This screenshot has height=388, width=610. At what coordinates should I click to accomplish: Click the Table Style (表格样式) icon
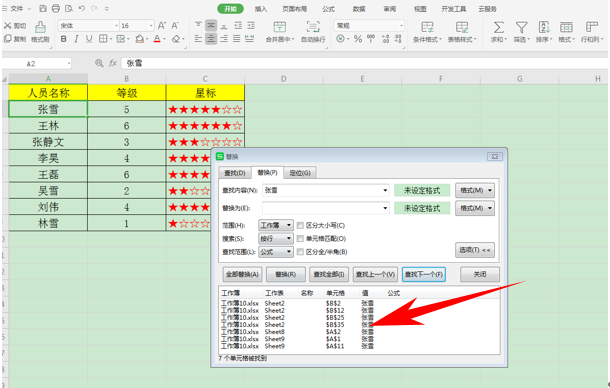coord(462,27)
